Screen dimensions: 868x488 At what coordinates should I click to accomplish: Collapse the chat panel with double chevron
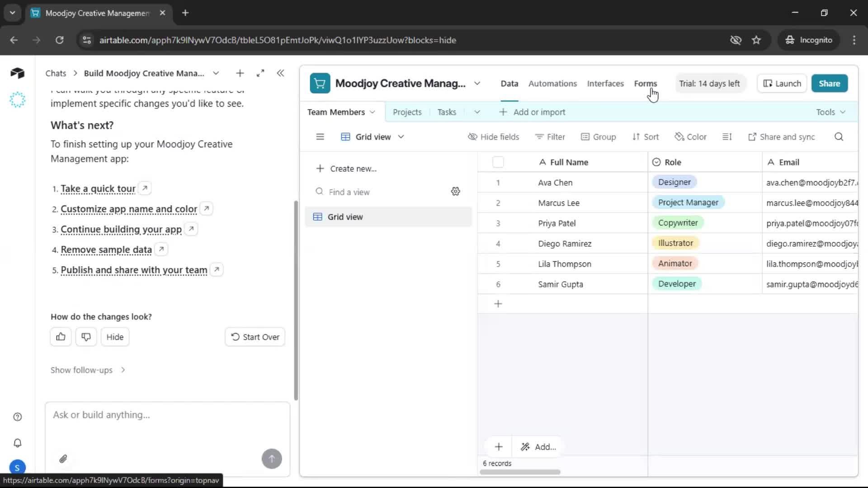280,73
